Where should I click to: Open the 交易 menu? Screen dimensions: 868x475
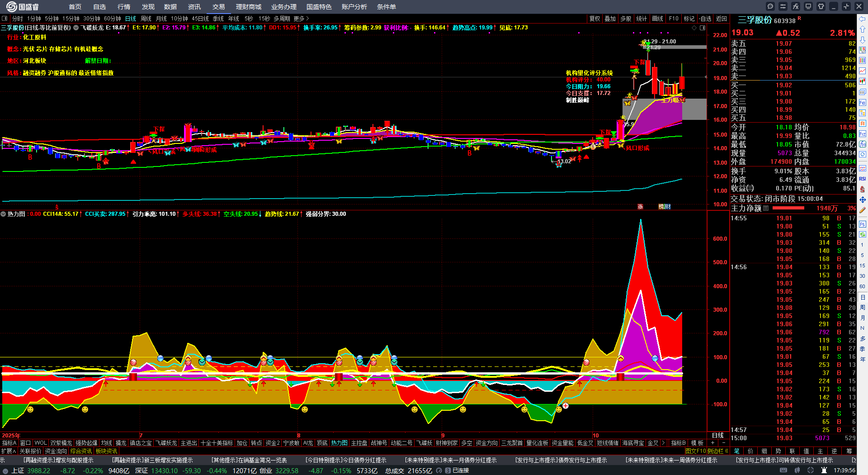click(218, 7)
